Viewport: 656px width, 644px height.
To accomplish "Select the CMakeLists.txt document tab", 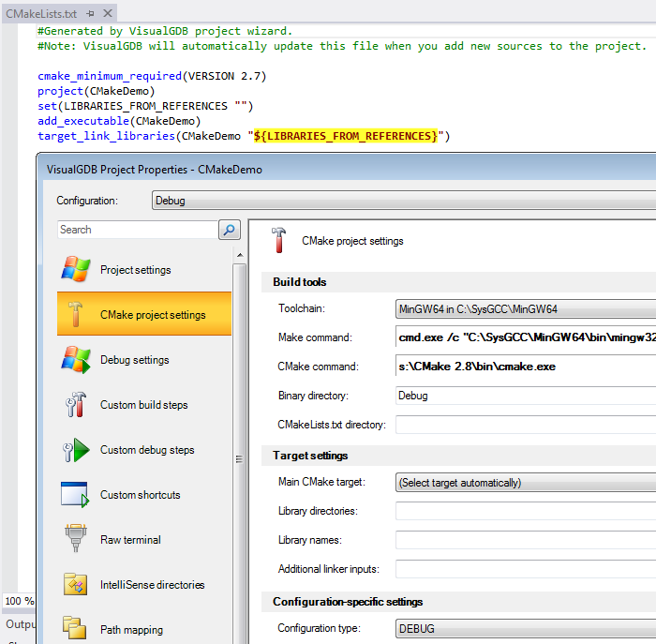I will point(41,14).
